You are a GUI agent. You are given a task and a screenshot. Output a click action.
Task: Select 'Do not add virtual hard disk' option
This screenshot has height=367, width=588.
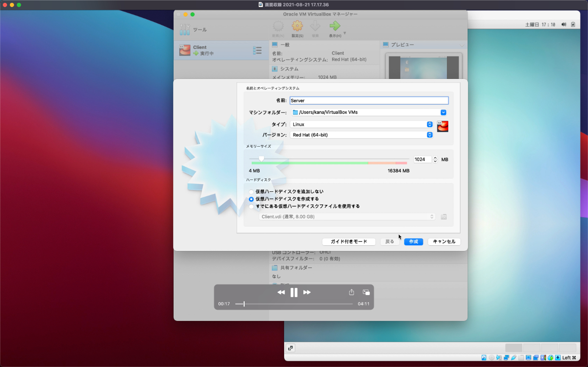click(251, 192)
